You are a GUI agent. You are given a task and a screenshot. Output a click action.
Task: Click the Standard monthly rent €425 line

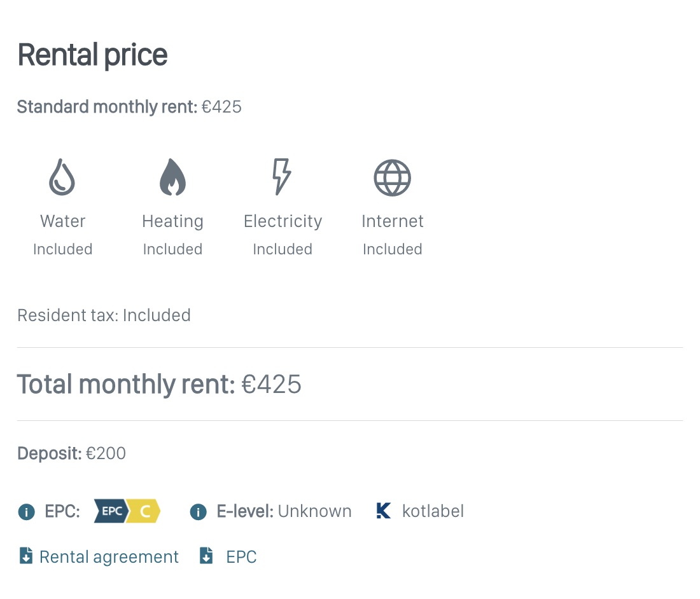click(129, 107)
